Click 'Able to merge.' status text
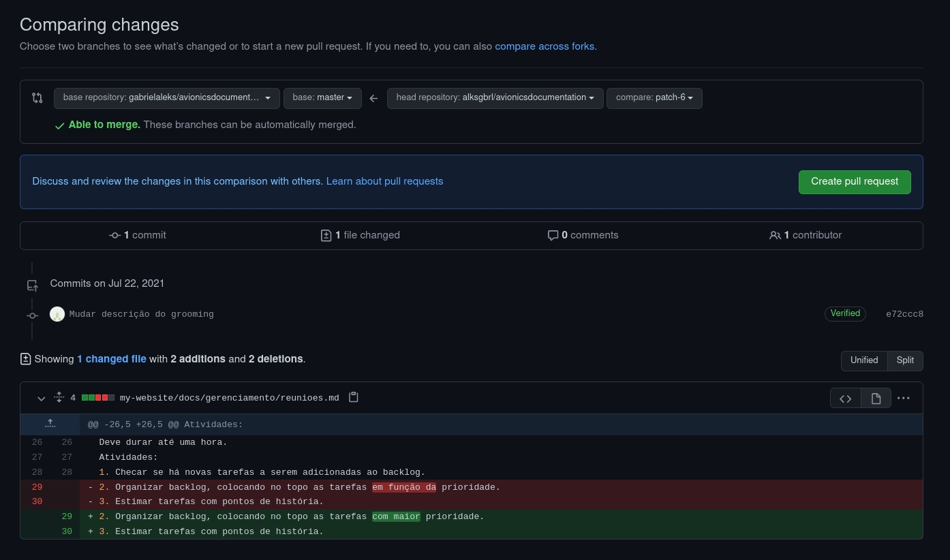The height and width of the screenshot is (560, 950). click(x=104, y=125)
